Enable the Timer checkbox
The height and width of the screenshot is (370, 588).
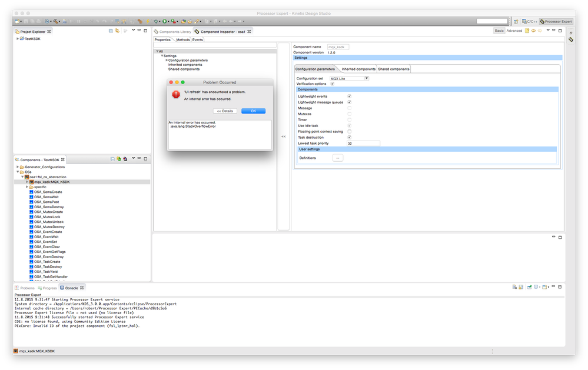click(349, 119)
